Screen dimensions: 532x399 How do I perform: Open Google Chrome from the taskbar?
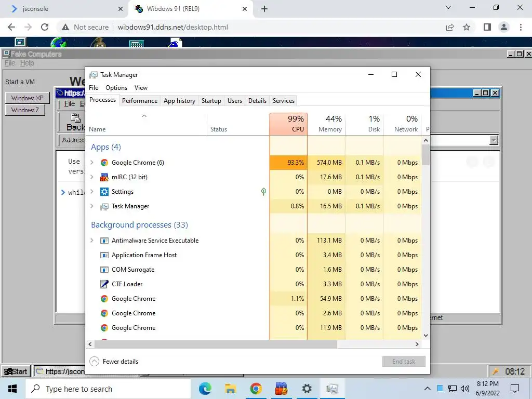pyautogui.click(x=256, y=389)
